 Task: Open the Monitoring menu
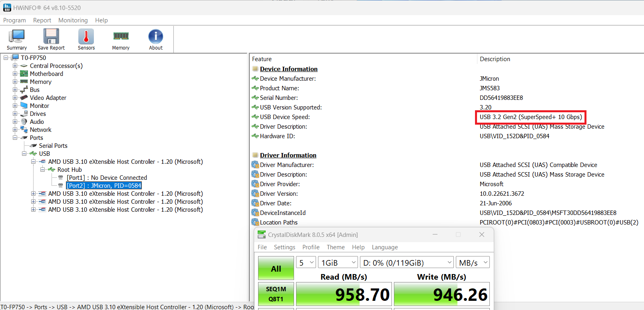73,20
